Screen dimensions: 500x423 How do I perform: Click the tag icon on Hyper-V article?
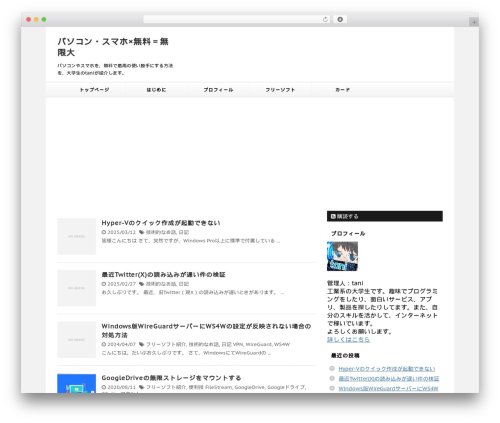(142, 232)
